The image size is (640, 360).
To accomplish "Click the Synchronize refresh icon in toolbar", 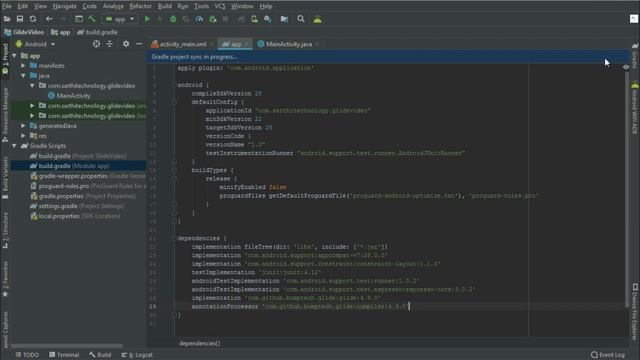I will tap(33, 19).
